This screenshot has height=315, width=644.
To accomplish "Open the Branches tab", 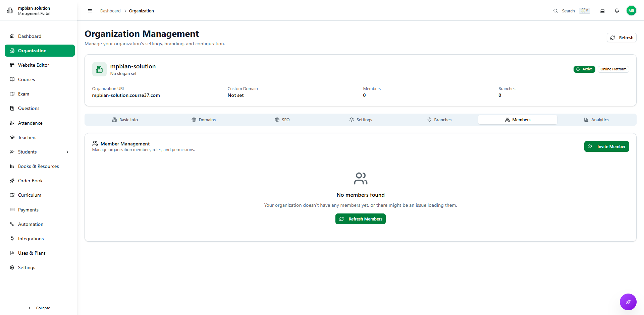I will [x=439, y=120].
